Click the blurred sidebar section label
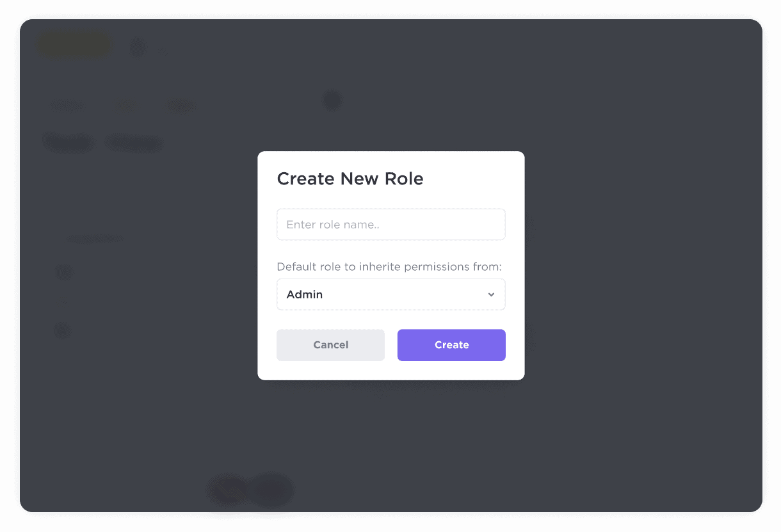 coord(93,239)
